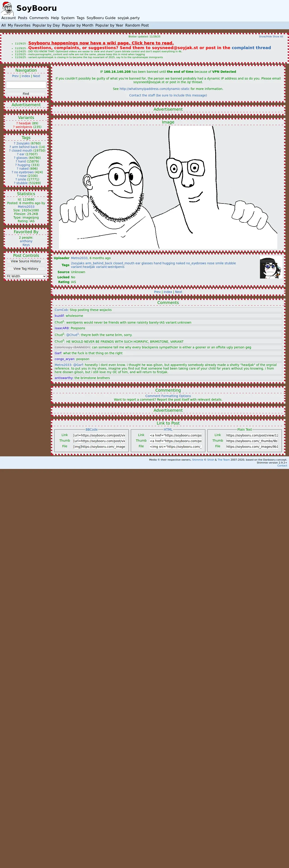Click the Show/Hide blotter toggle
Image resolution: width=289 pixels, height=868 pixels.
pos(265,36)
